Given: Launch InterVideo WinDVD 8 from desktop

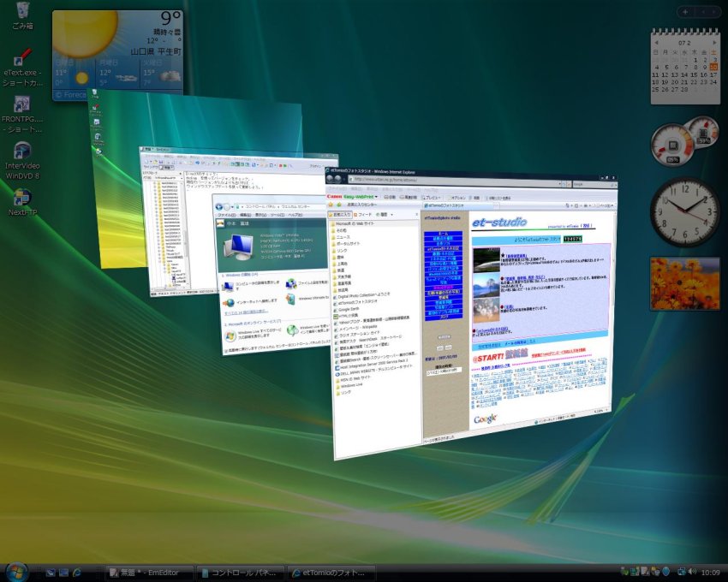Looking at the screenshot, I should (x=22, y=160).
